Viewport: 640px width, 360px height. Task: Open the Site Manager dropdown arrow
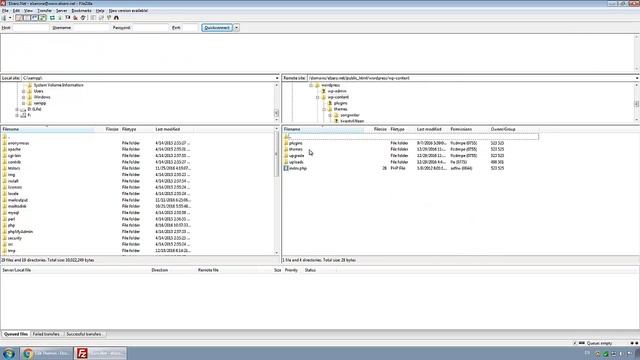pyautogui.click(x=10, y=18)
